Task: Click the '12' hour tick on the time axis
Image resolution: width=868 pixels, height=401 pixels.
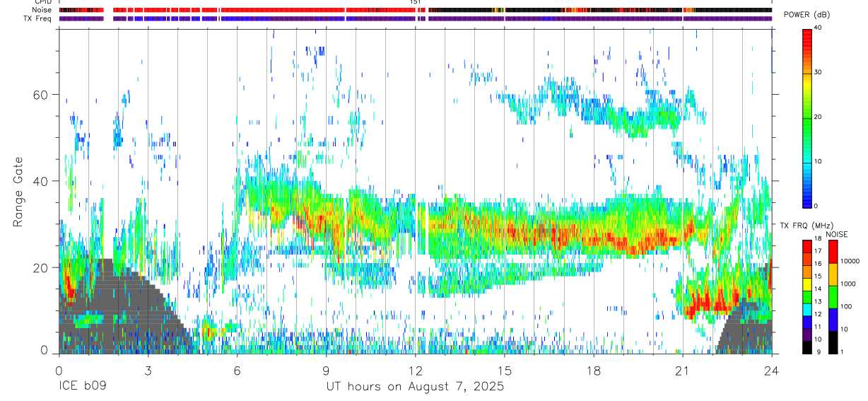Action: click(415, 370)
